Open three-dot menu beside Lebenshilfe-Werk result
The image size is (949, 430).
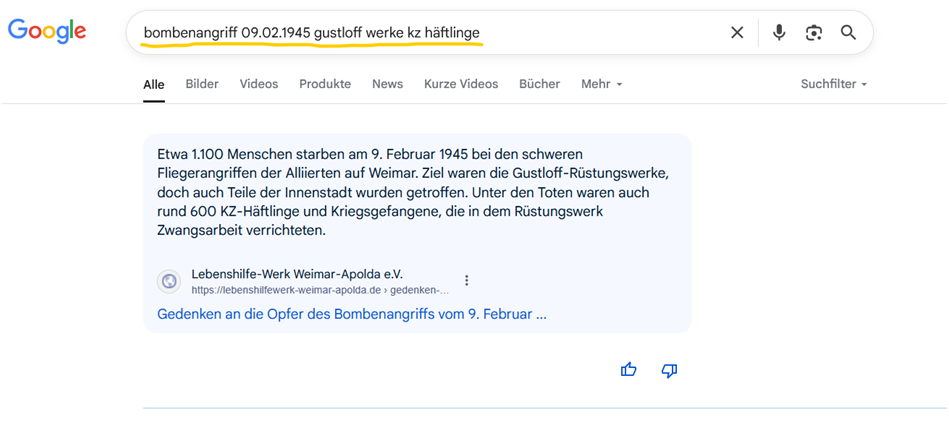(466, 281)
